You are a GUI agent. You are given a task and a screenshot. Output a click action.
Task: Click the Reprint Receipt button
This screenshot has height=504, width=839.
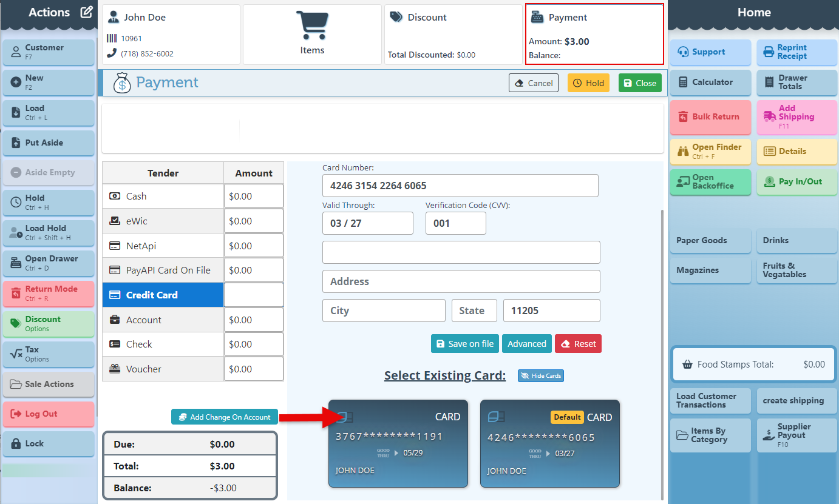(797, 52)
